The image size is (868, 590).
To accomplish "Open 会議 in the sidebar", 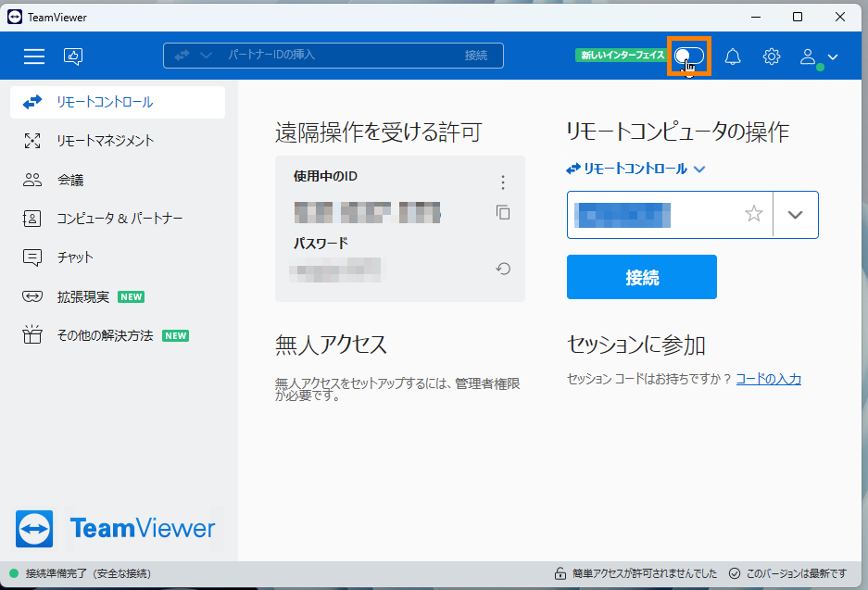I will tap(118, 180).
